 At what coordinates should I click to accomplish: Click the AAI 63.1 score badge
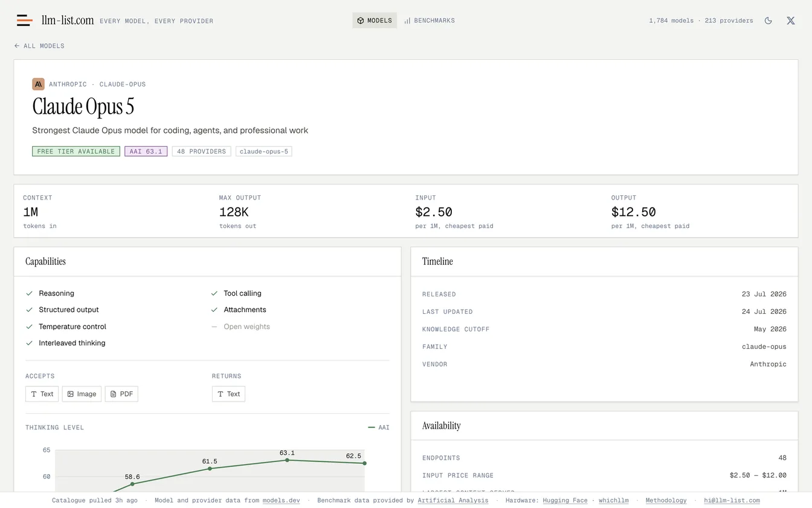(x=146, y=151)
